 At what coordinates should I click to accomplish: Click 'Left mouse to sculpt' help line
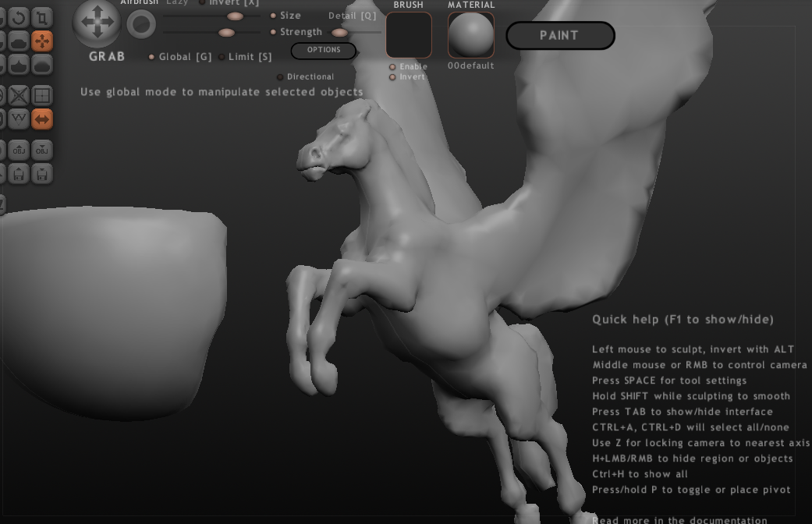[x=693, y=349]
